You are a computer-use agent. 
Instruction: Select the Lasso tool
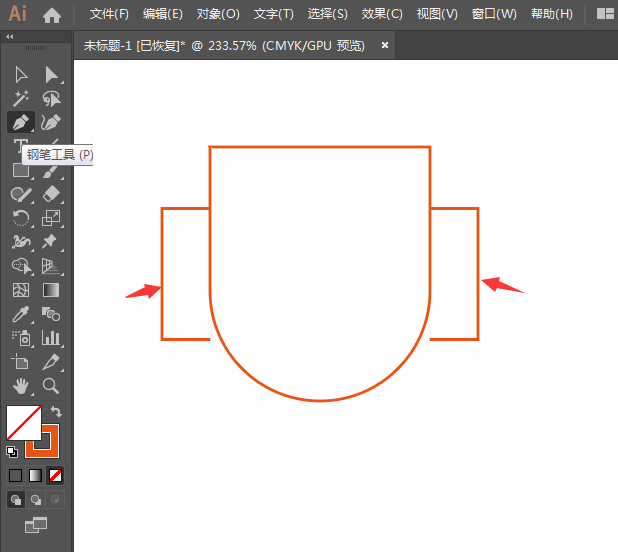click(x=52, y=99)
